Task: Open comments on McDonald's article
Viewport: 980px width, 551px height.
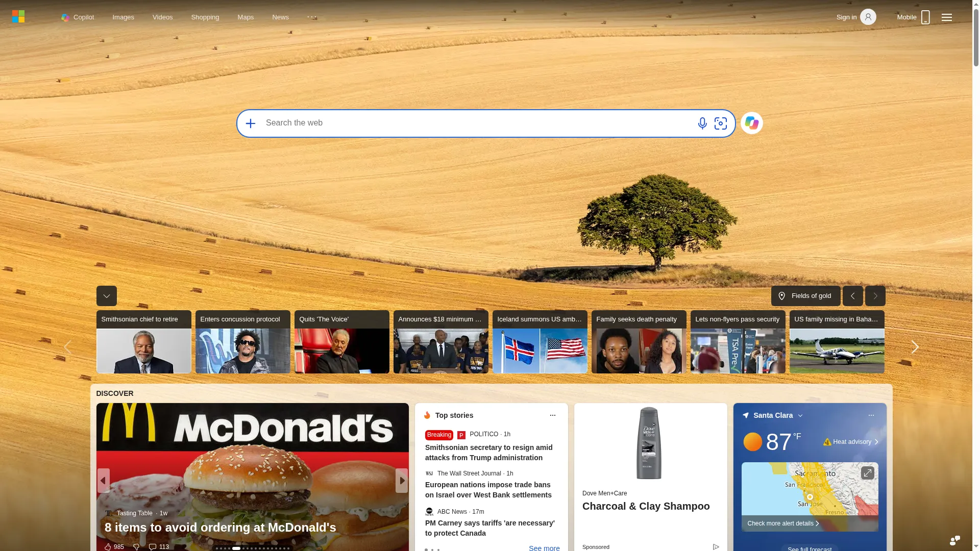Action: 159,547
